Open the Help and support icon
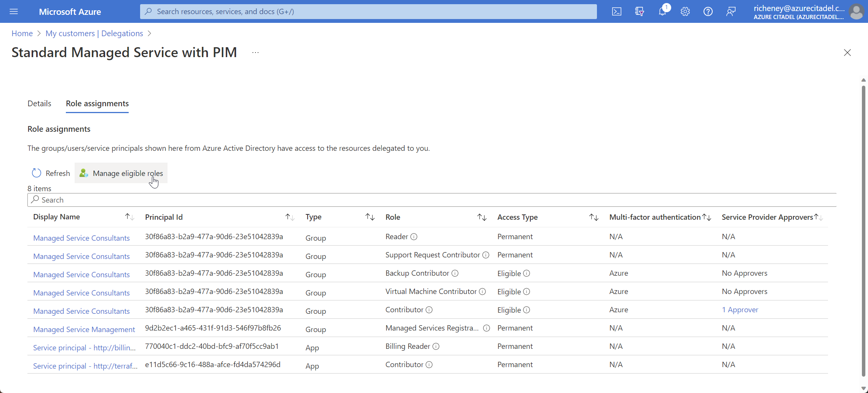The height and width of the screenshot is (393, 868). pos(708,11)
